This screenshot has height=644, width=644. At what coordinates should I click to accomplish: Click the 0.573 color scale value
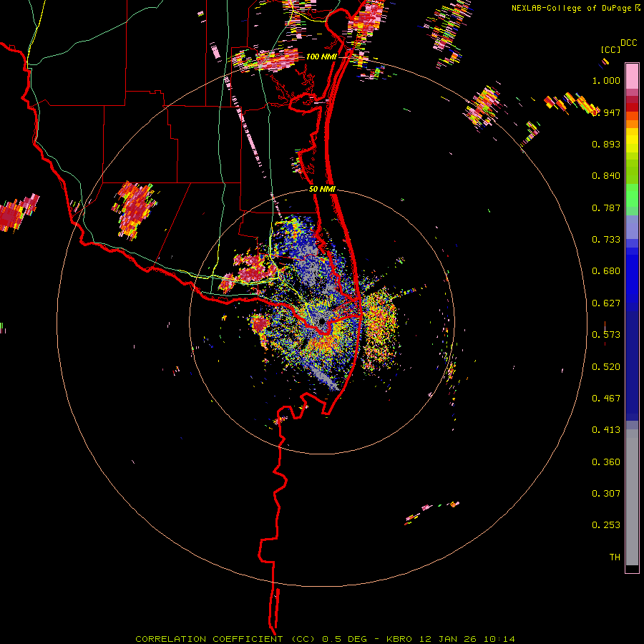606,335
